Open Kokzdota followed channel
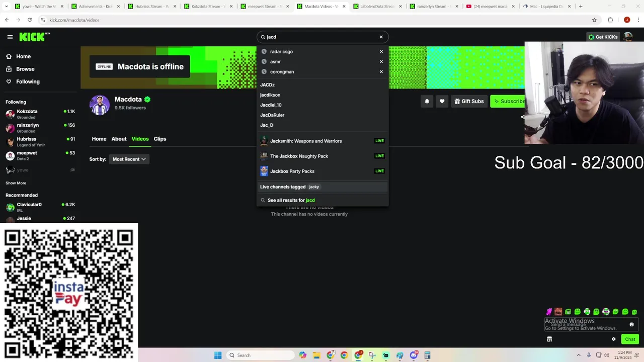Image resolution: width=644 pixels, height=362 pixels. point(40,114)
